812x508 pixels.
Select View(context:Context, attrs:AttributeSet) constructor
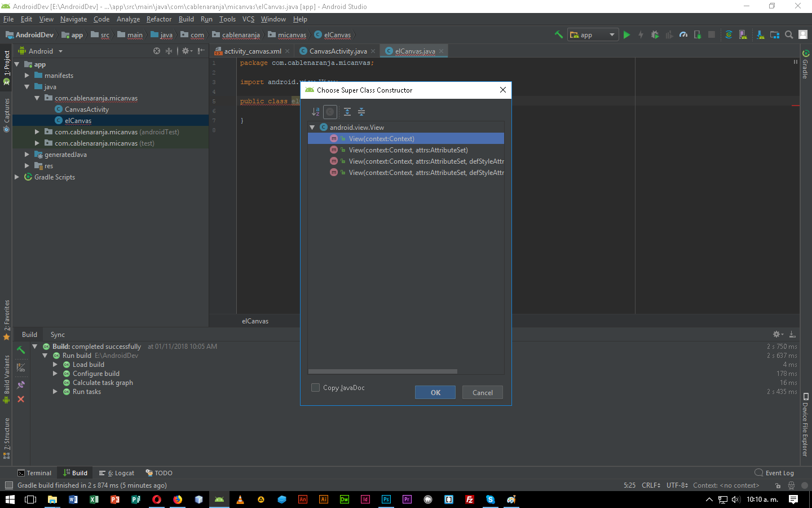click(406, 150)
